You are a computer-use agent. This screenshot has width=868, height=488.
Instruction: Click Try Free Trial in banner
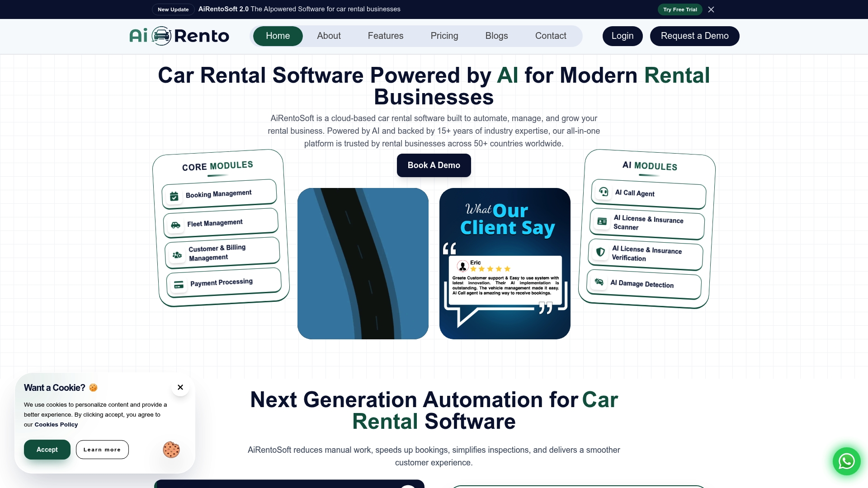(x=679, y=9)
